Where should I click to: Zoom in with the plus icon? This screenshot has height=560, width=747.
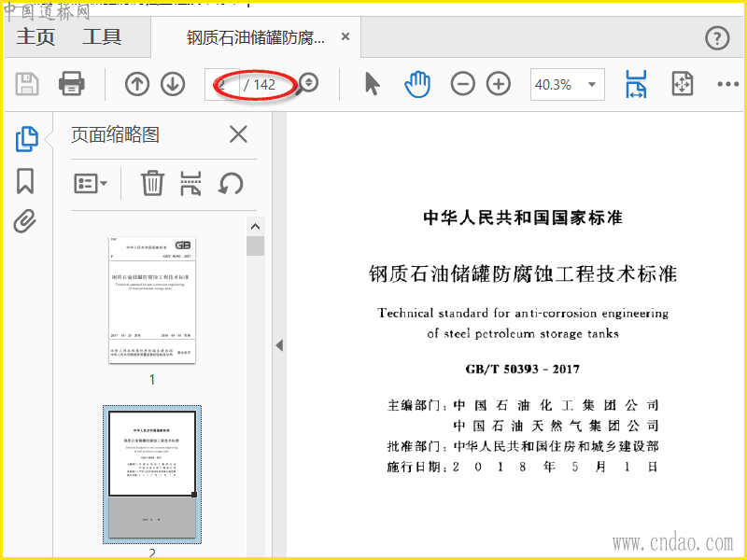499,84
